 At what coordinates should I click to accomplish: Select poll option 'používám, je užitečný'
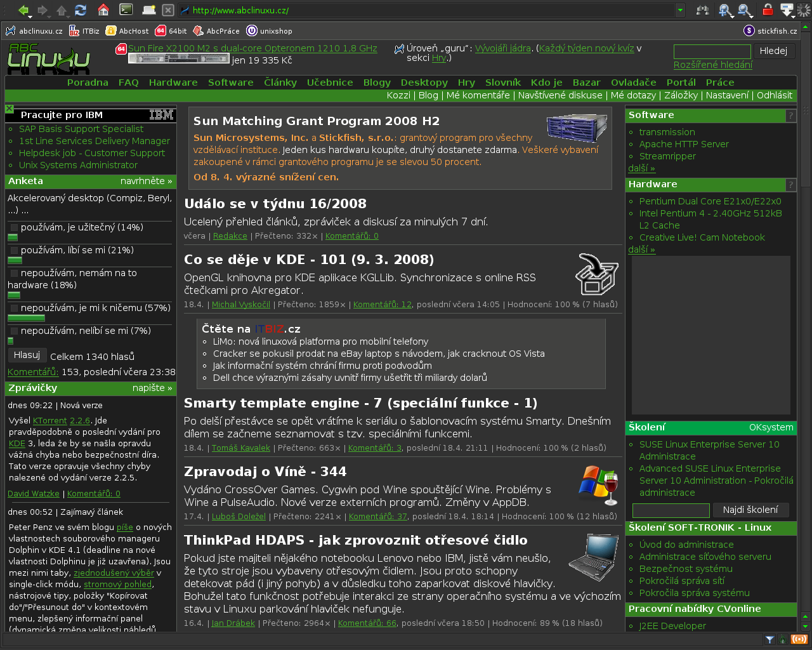[14, 227]
